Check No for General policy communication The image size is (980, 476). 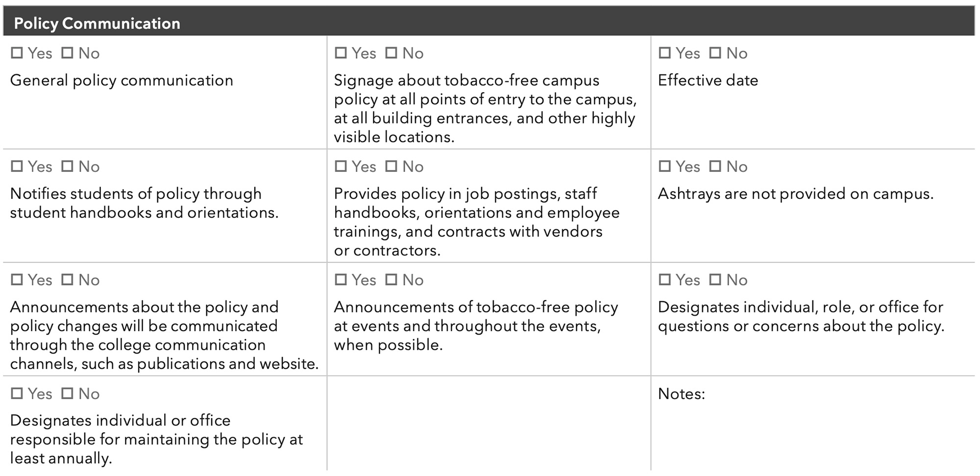click(x=67, y=53)
